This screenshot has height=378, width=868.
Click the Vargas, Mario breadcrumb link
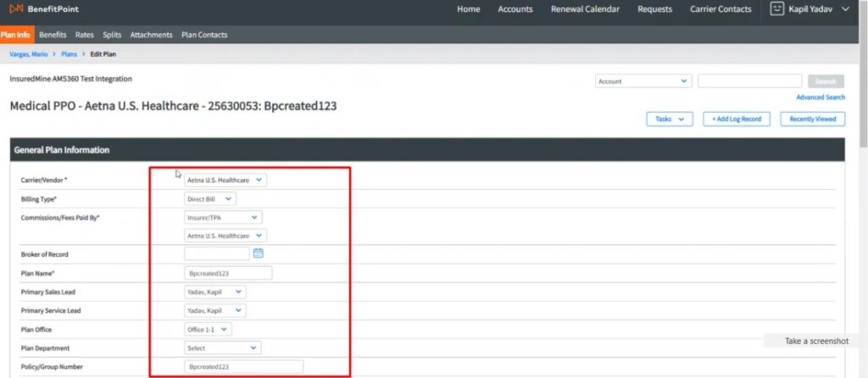[x=30, y=53]
